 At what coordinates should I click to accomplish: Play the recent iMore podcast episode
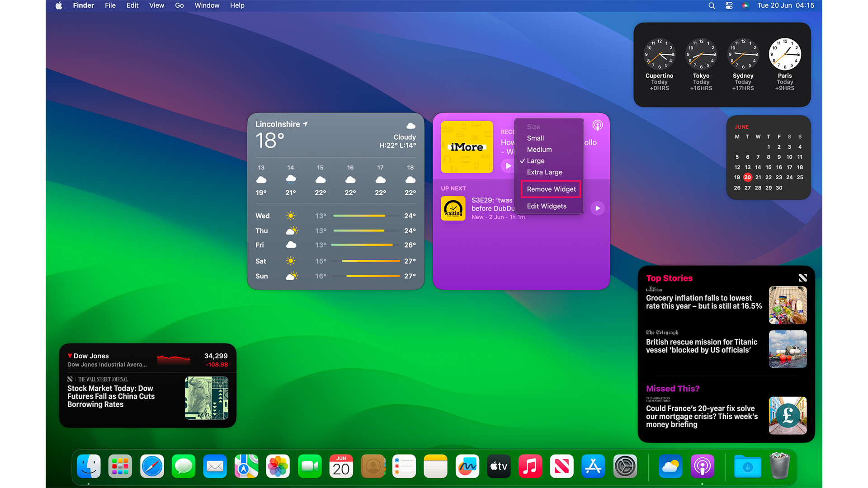point(508,166)
